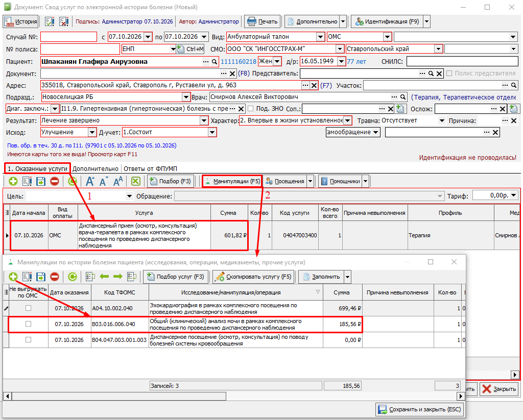Click the red cross document icon near История
This screenshot has width=523, height=420.
64,21
